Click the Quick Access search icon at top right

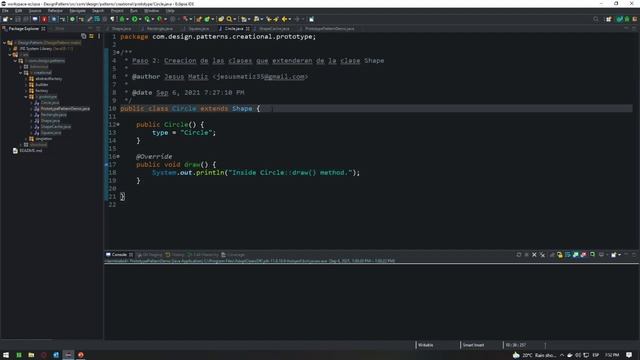(596, 19)
